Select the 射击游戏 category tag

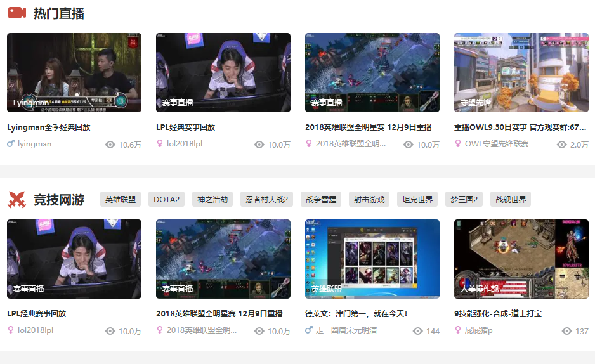point(369,200)
